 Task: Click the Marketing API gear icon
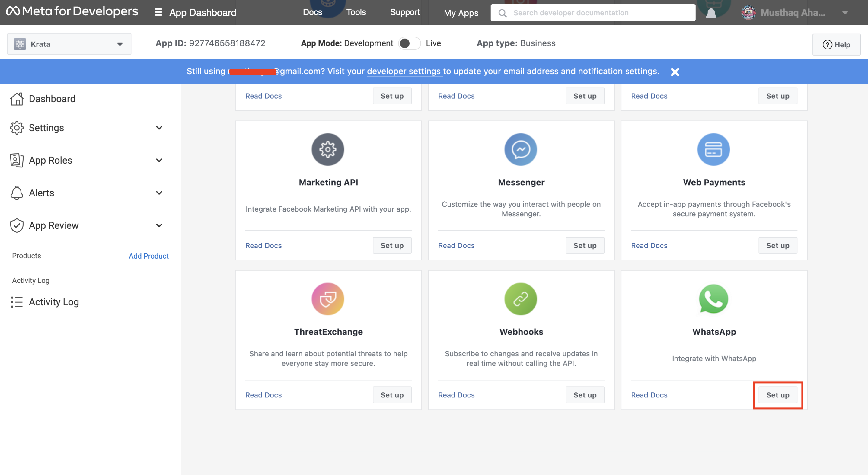coord(328,149)
